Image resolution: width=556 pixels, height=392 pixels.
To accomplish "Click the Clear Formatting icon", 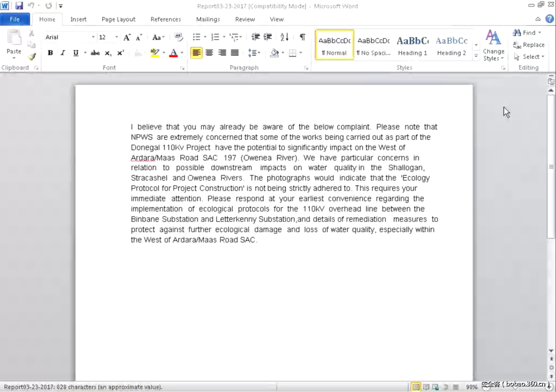I will tap(178, 37).
